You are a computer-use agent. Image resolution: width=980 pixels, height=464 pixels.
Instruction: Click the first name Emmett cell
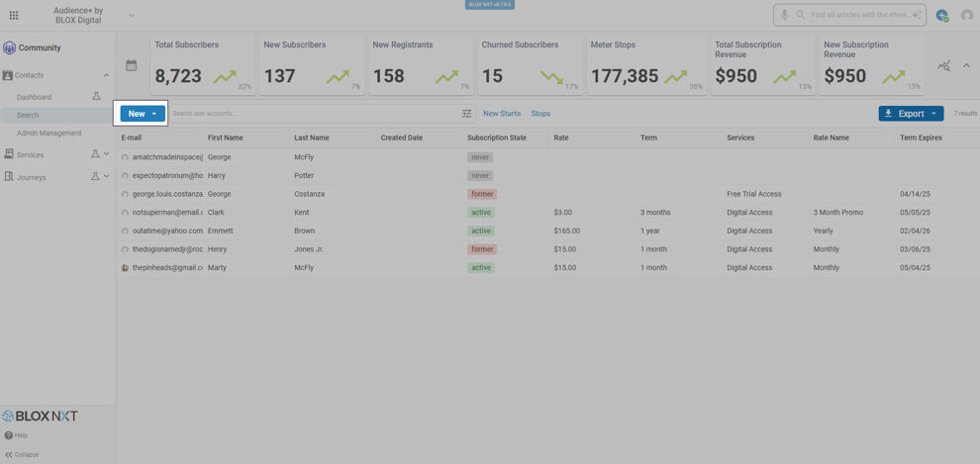(x=220, y=232)
